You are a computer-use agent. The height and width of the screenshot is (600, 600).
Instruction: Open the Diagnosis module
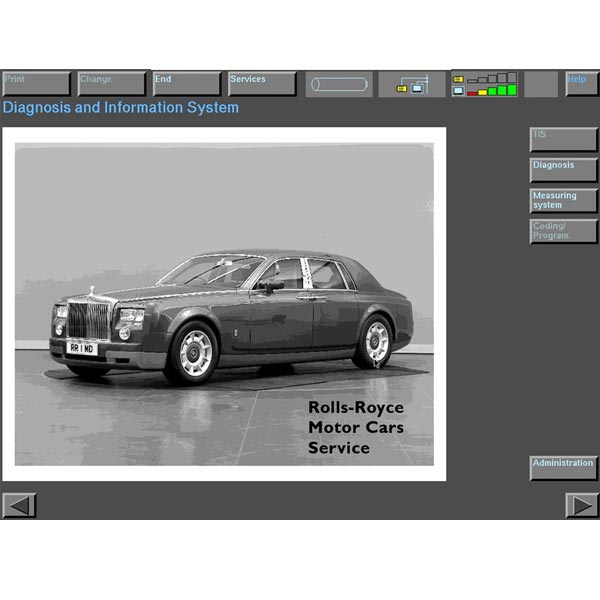pyautogui.click(x=563, y=170)
